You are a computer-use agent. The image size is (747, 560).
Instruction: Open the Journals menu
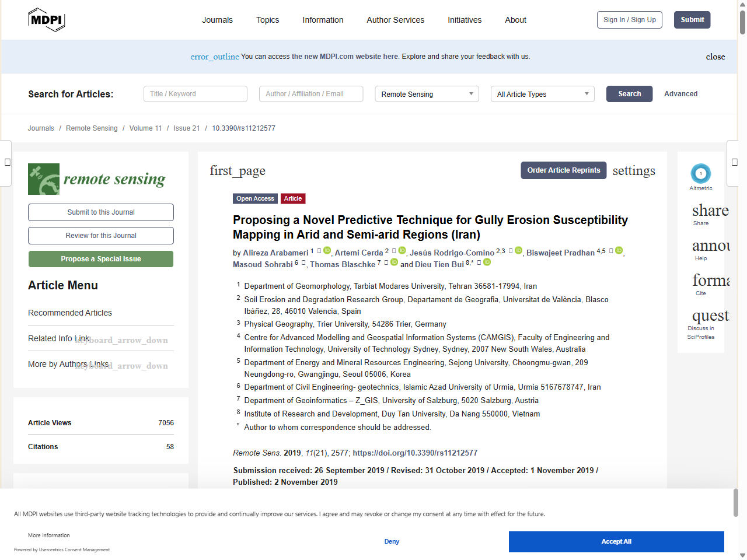pos(217,20)
